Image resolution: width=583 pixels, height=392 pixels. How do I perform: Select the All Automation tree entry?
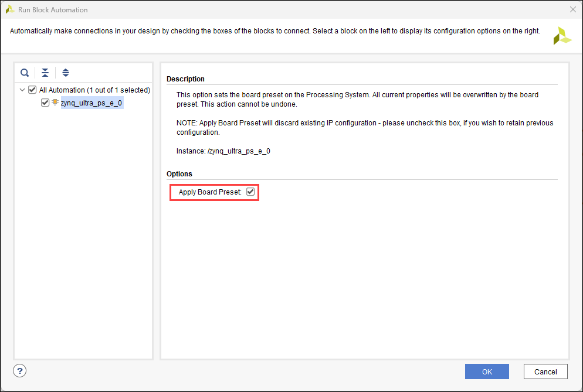tap(94, 90)
